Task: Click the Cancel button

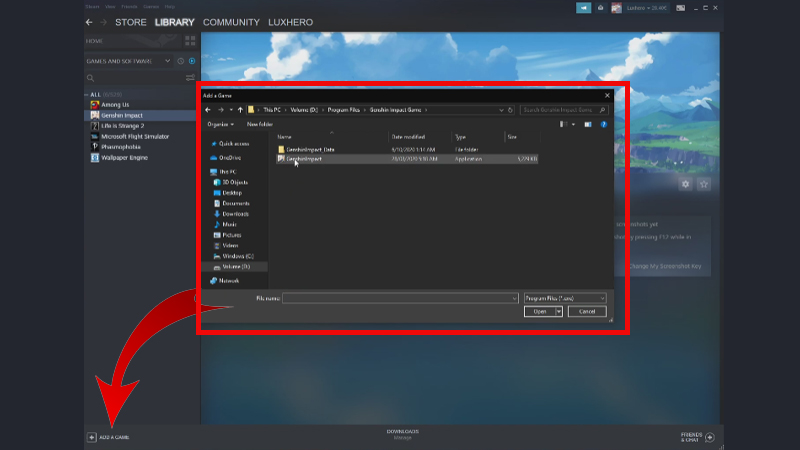Action: pos(587,312)
